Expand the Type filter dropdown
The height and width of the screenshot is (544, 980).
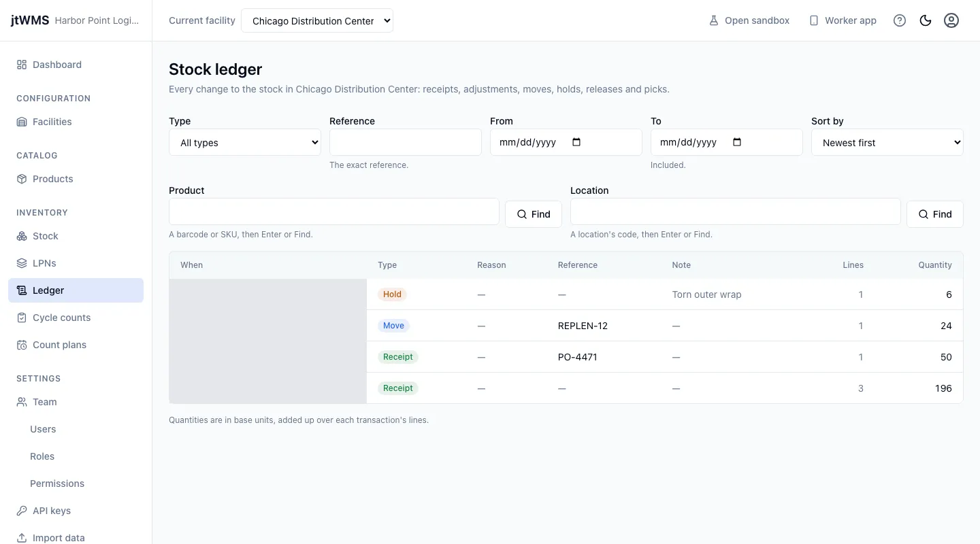coord(245,143)
